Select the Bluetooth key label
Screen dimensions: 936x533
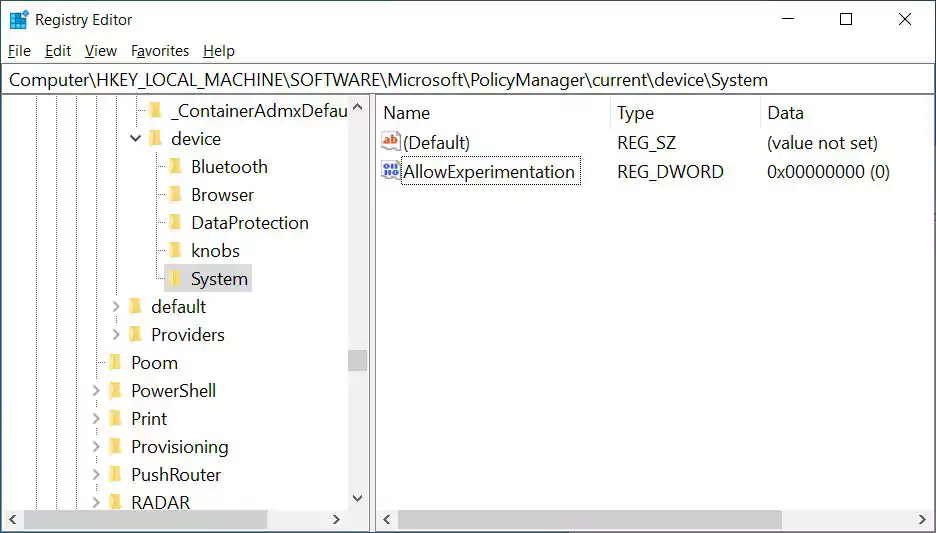click(x=229, y=167)
